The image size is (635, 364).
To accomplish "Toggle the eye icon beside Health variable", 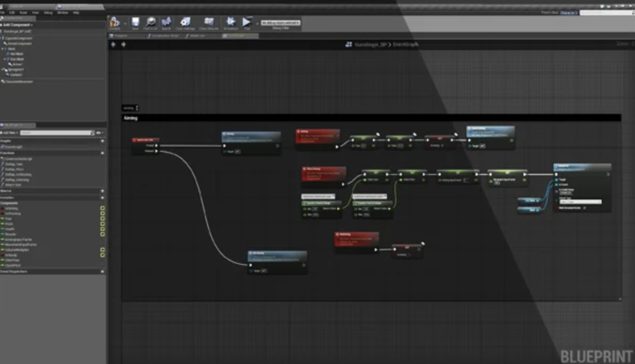I will (102, 229).
